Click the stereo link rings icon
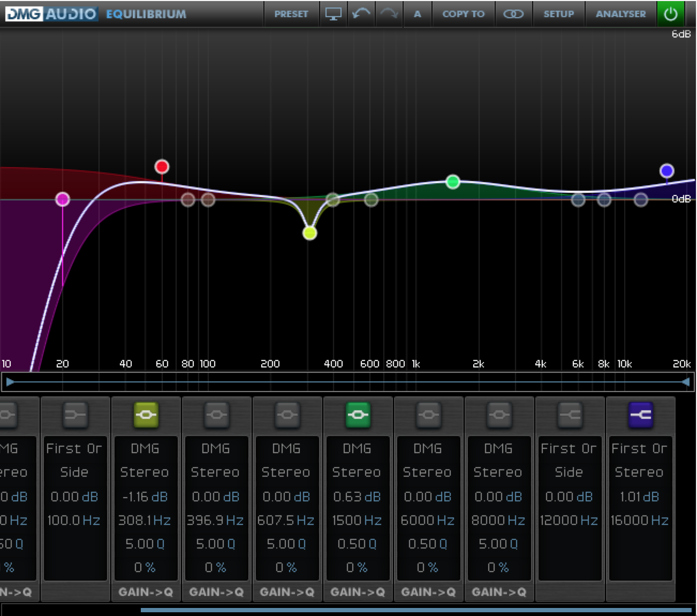697x616 pixels. pyautogui.click(x=513, y=14)
